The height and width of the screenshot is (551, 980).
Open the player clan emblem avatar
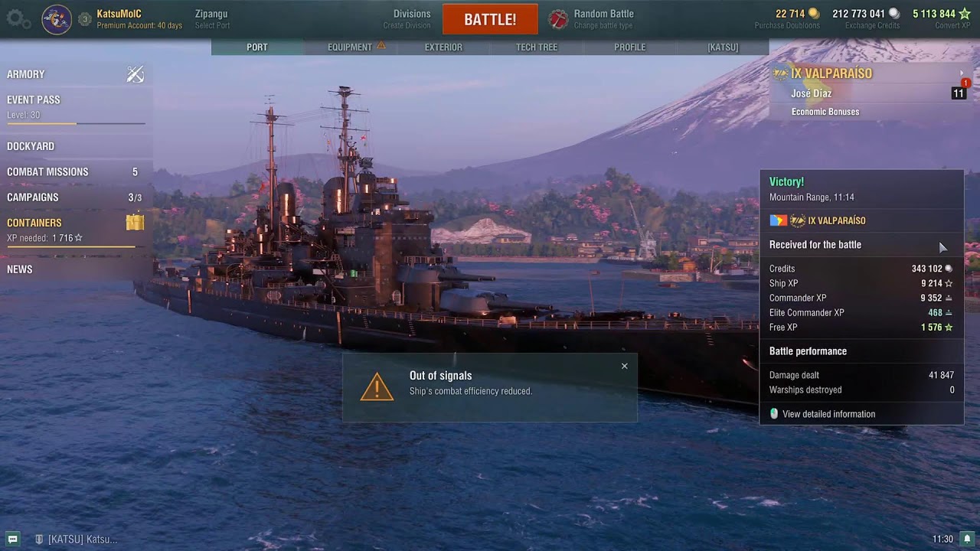(x=57, y=19)
